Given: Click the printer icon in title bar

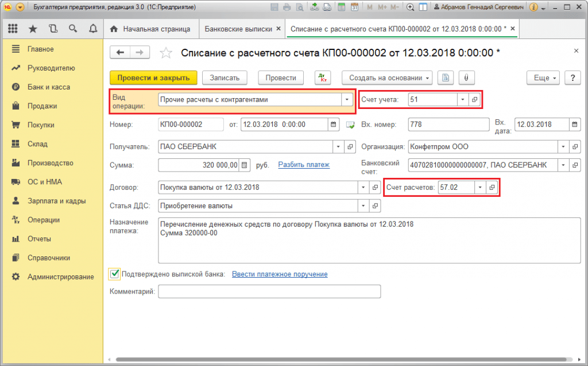Looking at the screenshot, I should click(287, 7).
